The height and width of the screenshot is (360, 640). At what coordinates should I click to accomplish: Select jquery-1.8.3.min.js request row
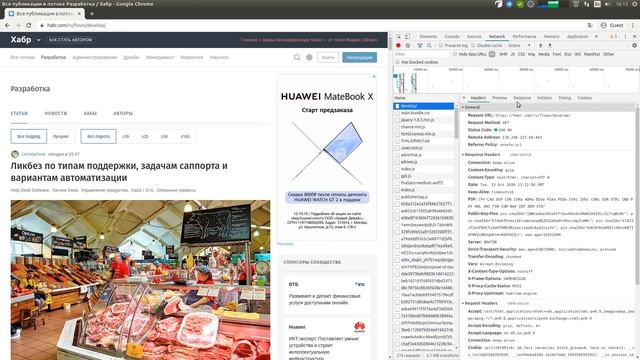(424, 120)
